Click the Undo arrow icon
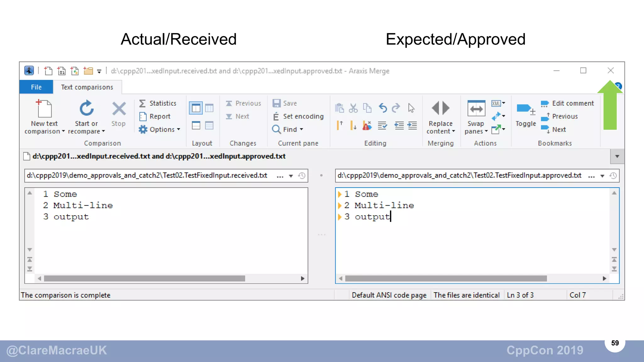 coord(382,108)
